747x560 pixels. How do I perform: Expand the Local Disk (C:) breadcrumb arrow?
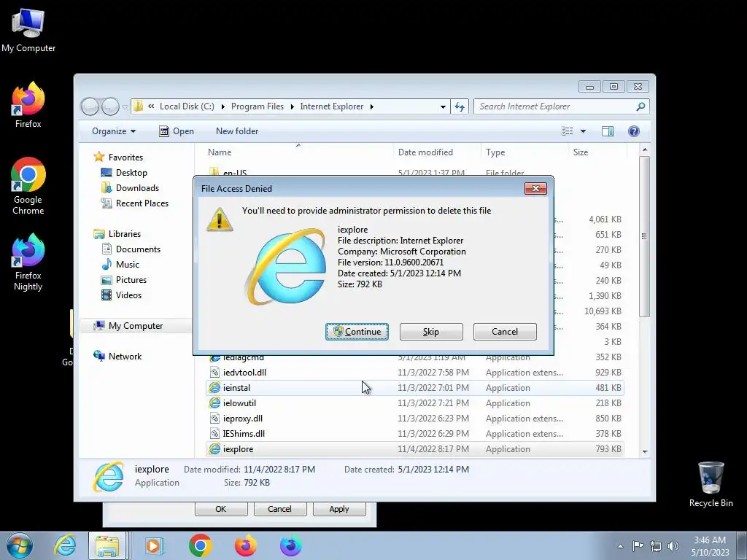[222, 106]
